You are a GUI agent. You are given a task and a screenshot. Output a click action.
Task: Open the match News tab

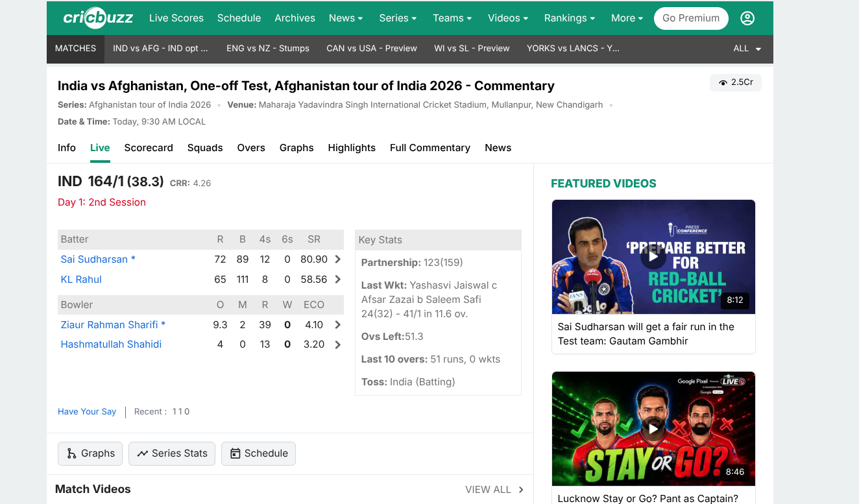pyautogui.click(x=498, y=148)
